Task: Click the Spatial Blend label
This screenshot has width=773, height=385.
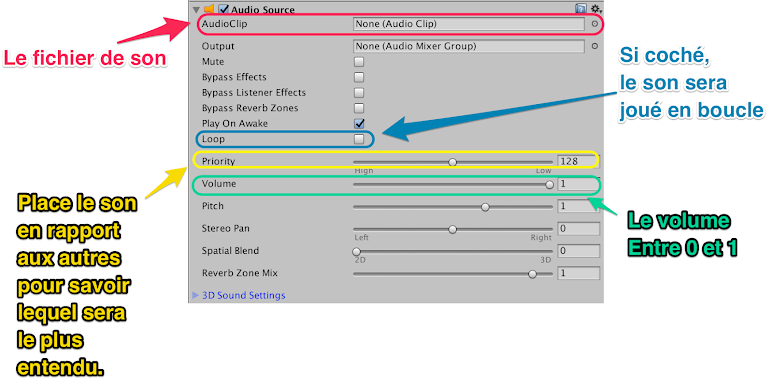Action: point(230,251)
